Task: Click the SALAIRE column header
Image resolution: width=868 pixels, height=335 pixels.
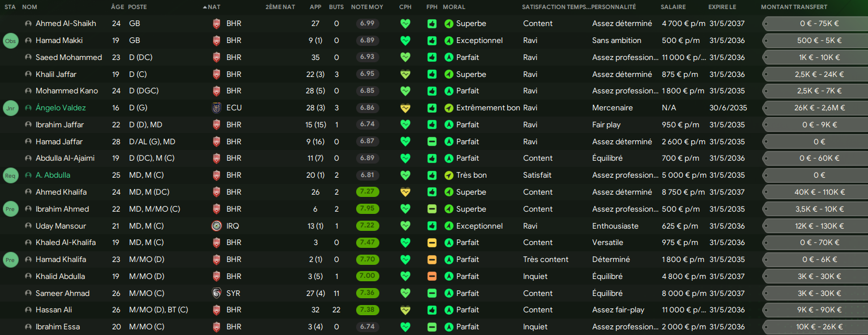Action: (673, 7)
